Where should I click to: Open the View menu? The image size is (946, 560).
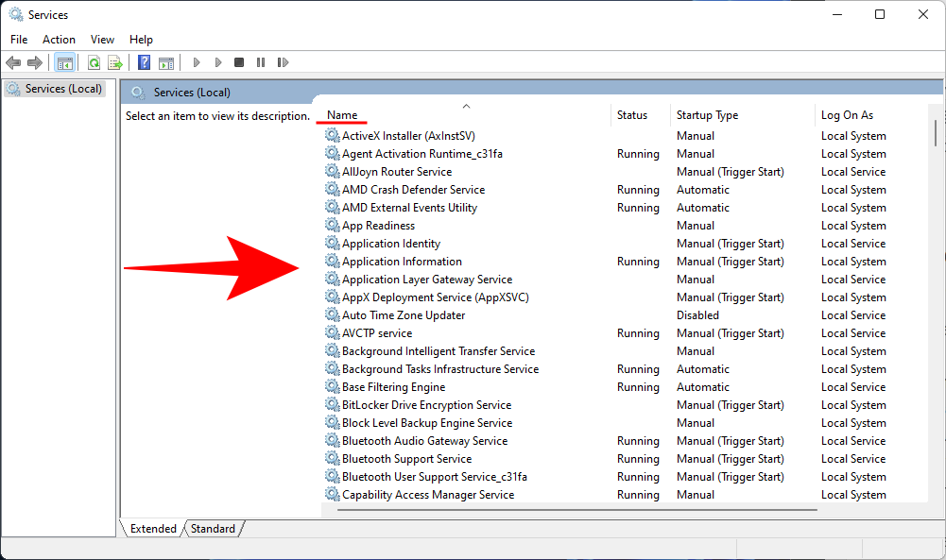pos(102,39)
